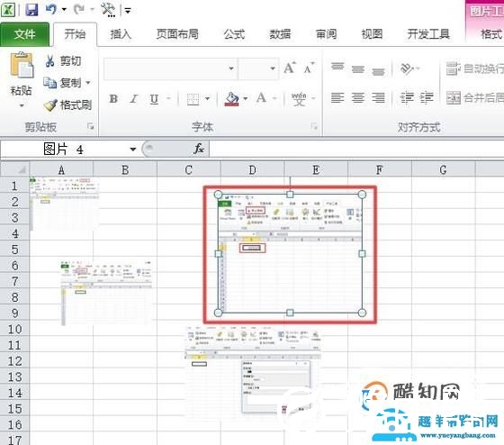Click the 自动换行 Wrap Text button
The height and width of the screenshot is (445, 504).
click(475, 68)
